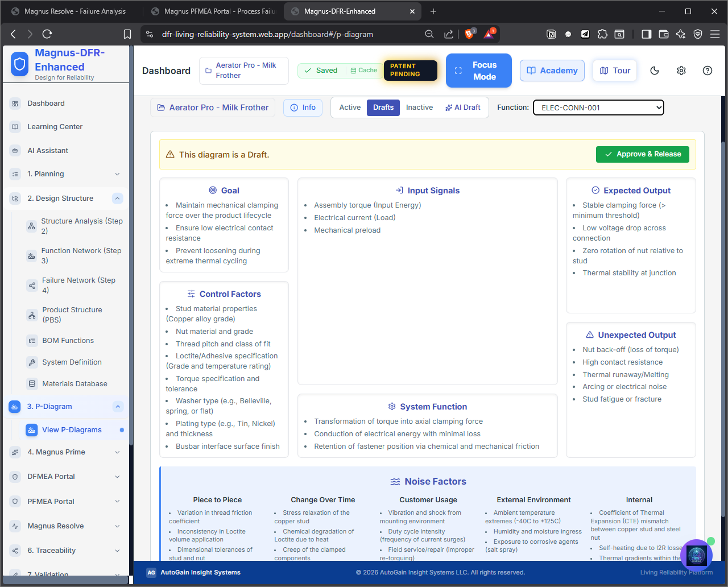Switch to the Magnus PFMEA Portal browser tab
This screenshot has width=728, height=587.
click(213, 11)
